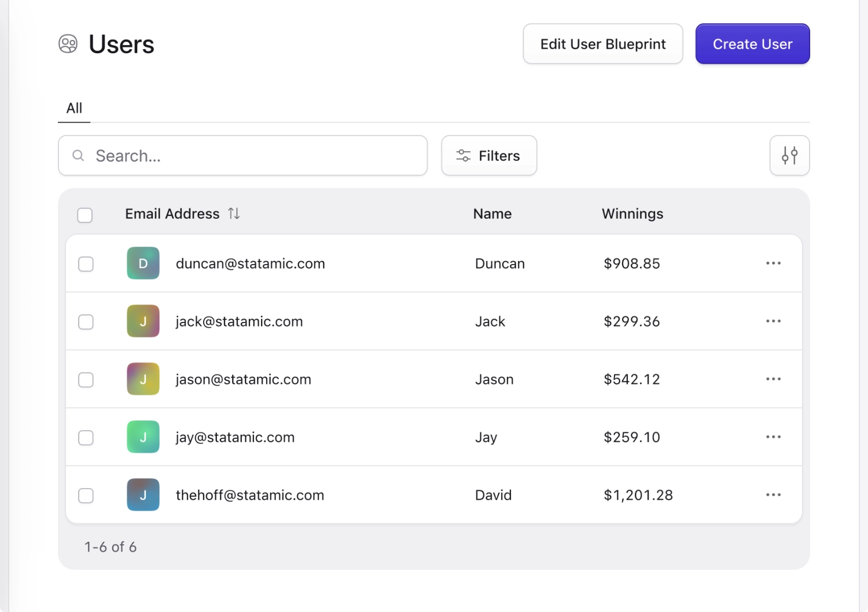The image size is (868, 612).
Task: Click the Create User button
Action: (x=752, y=44)
